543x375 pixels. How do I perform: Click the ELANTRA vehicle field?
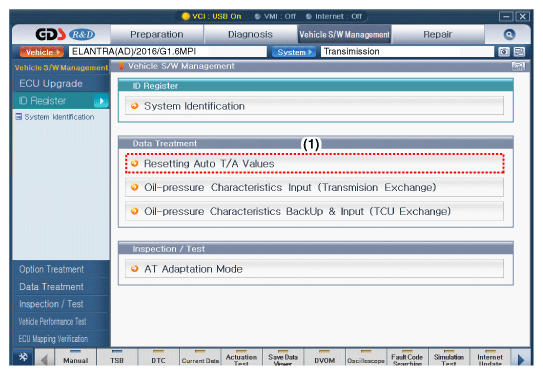tap(168, 52)
